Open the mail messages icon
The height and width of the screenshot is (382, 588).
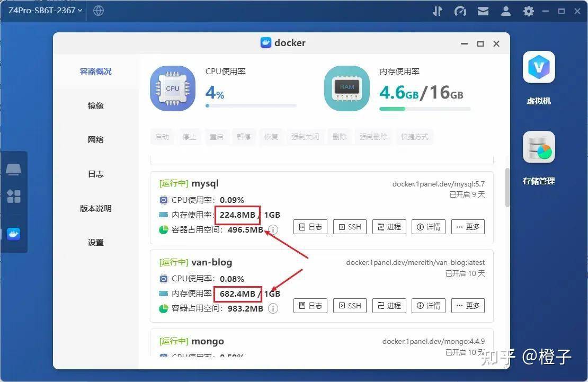pyautogui.click(x=483, y=11)
